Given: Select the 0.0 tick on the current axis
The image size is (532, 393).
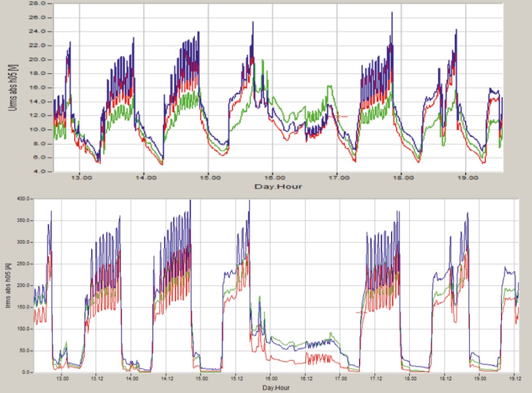Looking at the screenshot, I should (27, 372).
